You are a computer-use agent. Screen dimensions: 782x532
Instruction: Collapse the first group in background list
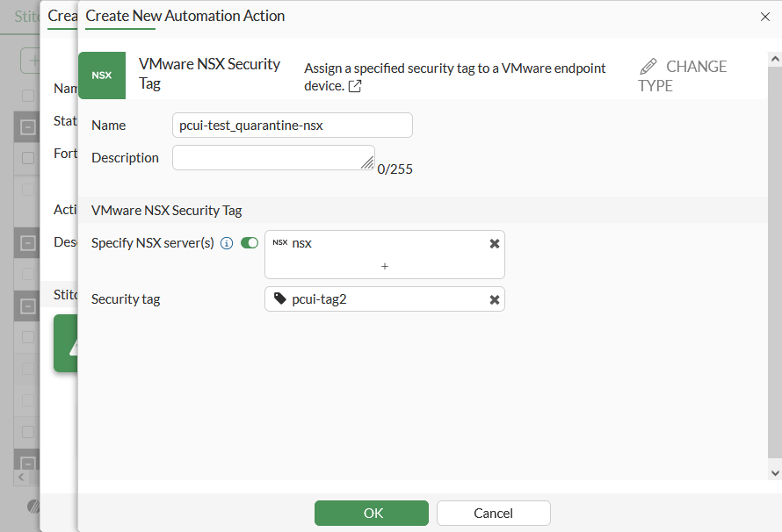[28, 127]
